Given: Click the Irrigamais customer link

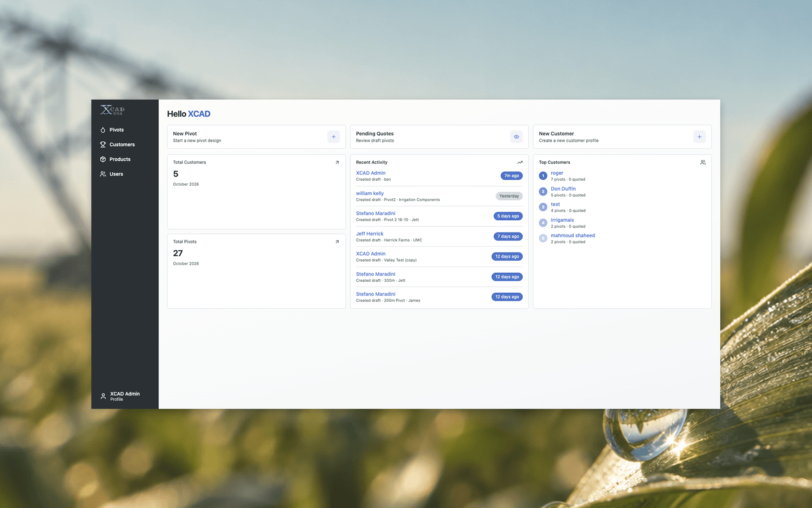Looking at the screenshot, I should point(562,220).
